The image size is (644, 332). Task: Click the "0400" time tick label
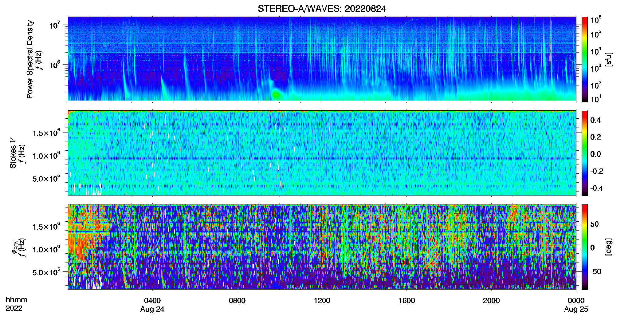click(152, 300)
